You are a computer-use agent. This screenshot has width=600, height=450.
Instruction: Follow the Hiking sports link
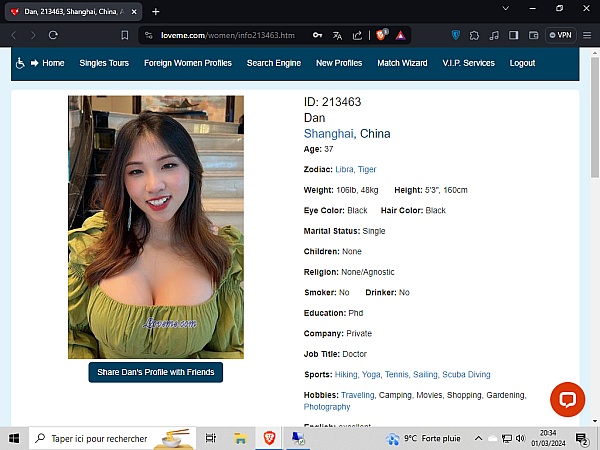click(x=346, y=375)
